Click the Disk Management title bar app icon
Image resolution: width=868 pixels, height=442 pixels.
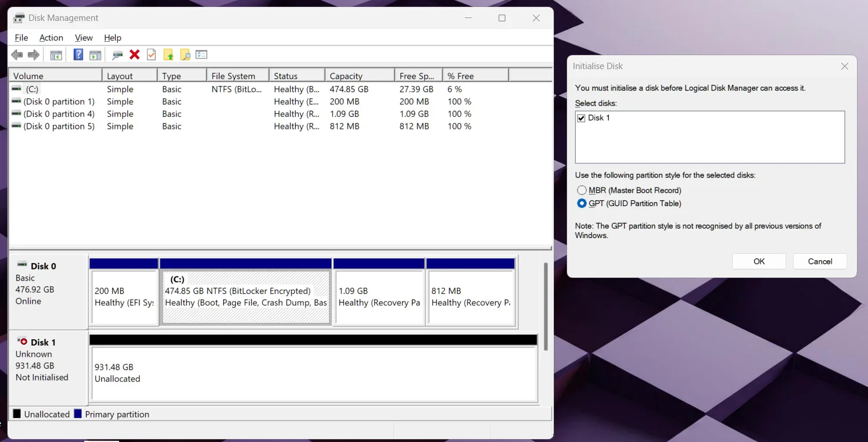(x=19, y=18)
